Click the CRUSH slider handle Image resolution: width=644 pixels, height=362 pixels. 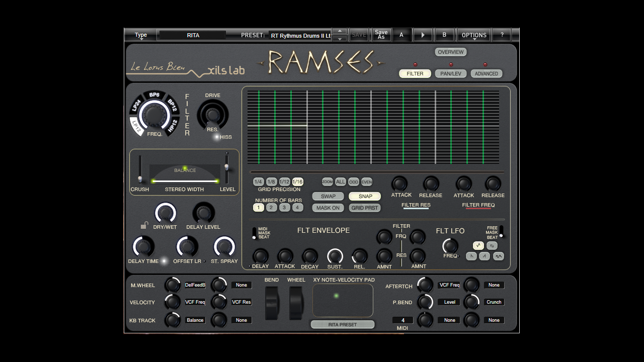[140, 178]
